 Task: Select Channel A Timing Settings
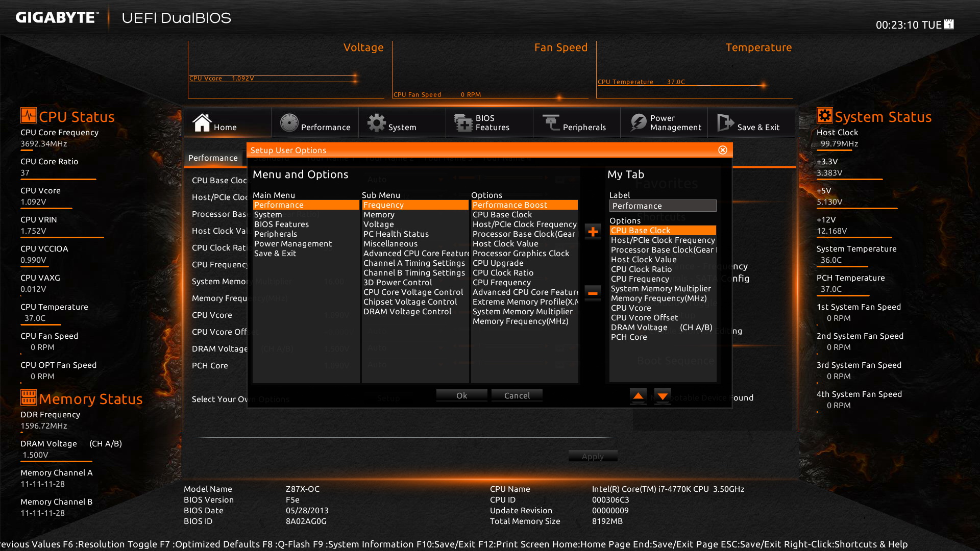tap(415, 263)
